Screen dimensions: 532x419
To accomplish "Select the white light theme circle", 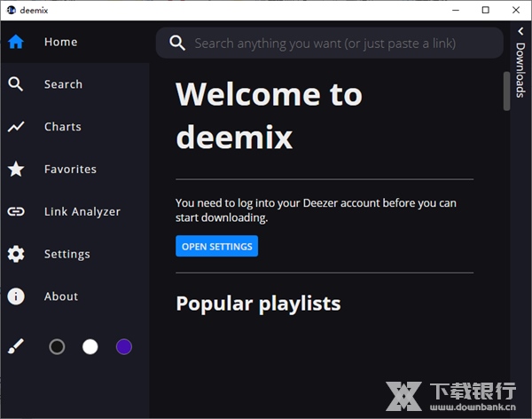I will click(90, 347).
